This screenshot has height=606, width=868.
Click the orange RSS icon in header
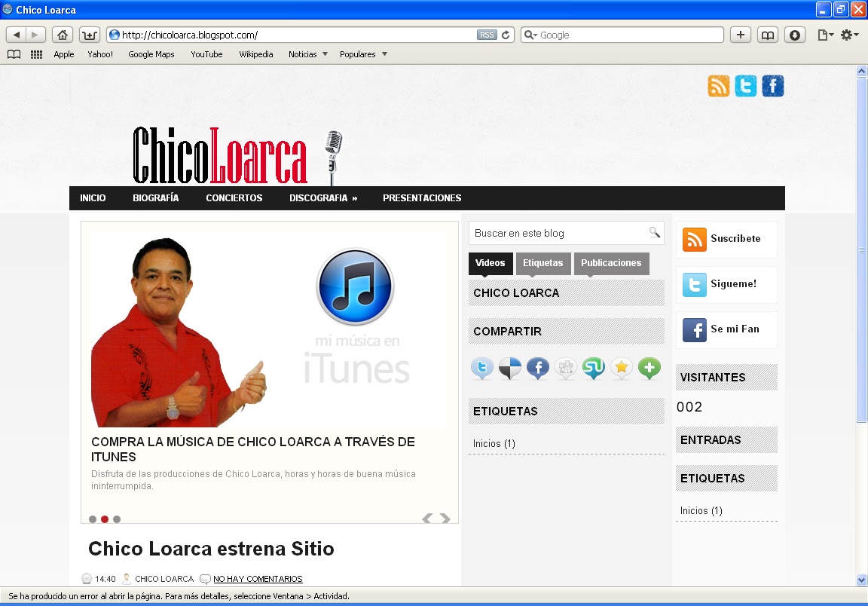pyautogui.click(x=719, y=86)
